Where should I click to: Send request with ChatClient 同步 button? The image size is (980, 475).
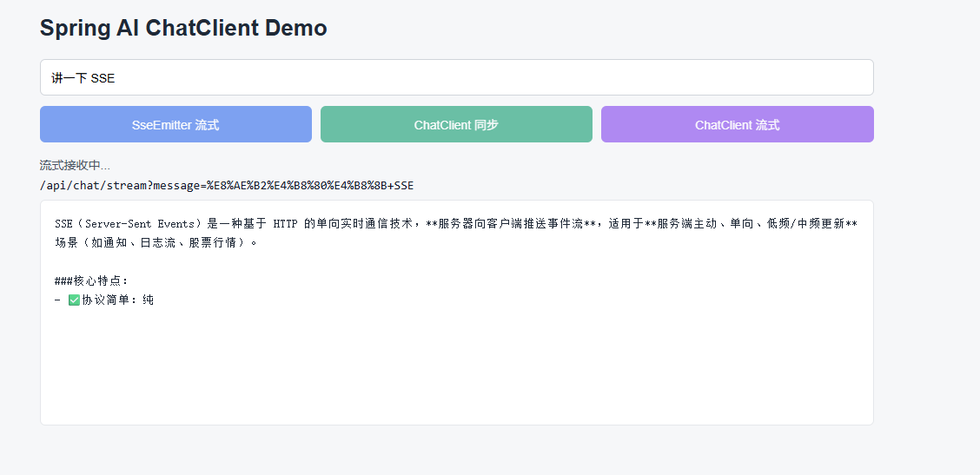coord(456,124)
